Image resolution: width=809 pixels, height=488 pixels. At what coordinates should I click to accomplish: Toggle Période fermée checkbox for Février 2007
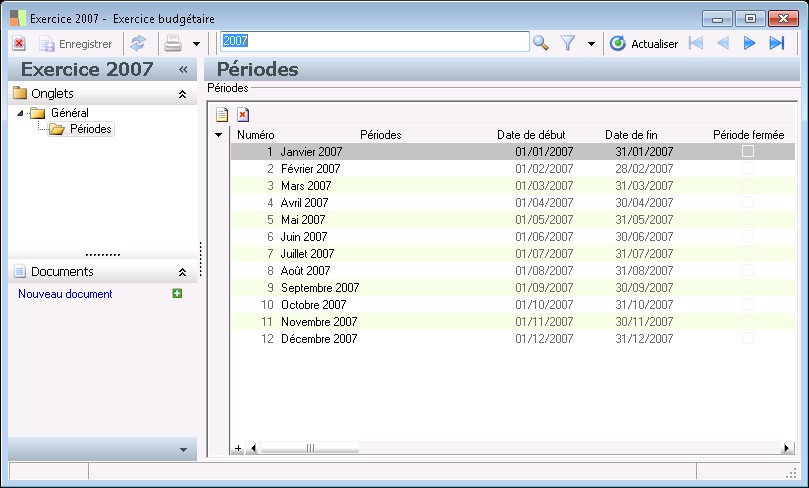[748, 168]
